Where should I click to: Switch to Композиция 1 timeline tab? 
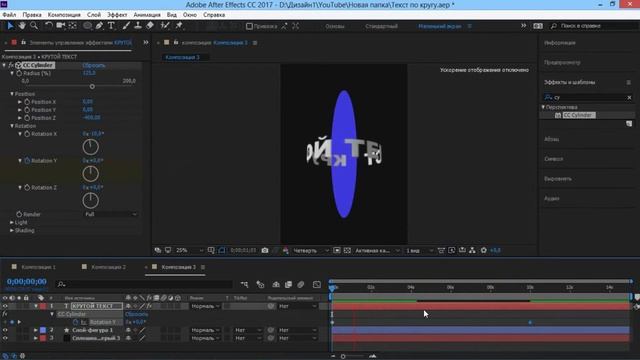[38, 267]
